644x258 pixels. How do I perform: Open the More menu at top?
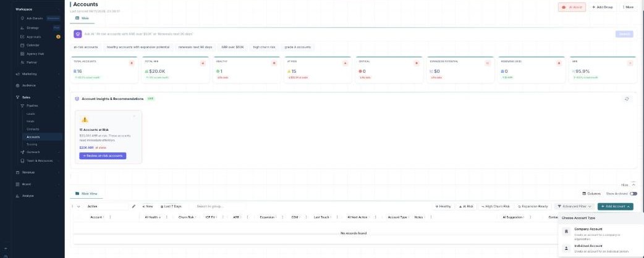pyautogui.click(x=629, y=7)
